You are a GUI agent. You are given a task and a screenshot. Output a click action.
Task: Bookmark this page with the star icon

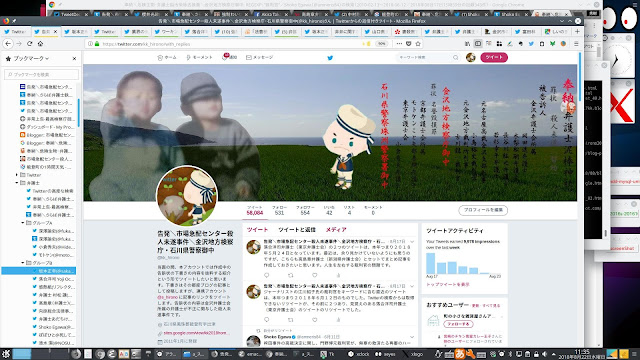coord(418,44)
